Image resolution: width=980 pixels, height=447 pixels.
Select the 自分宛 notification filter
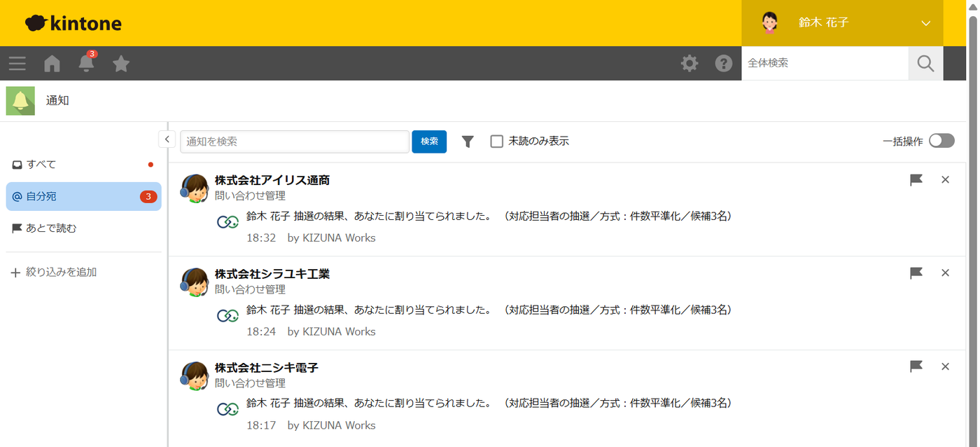83,197
